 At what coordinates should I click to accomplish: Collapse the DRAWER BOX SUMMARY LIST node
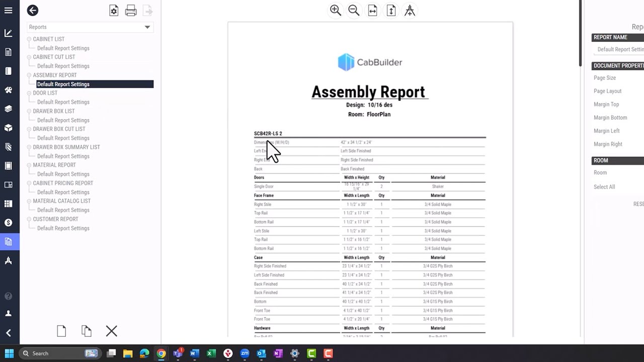29,147
